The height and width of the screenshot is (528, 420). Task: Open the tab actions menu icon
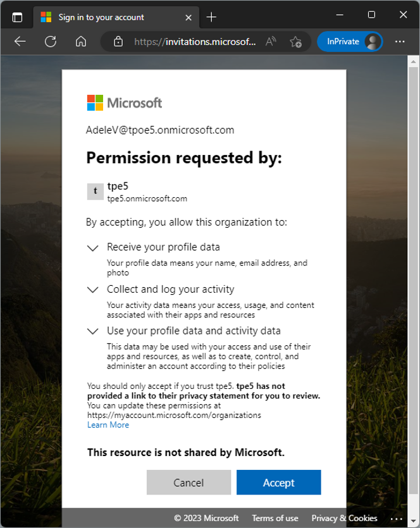coord(17,17)
